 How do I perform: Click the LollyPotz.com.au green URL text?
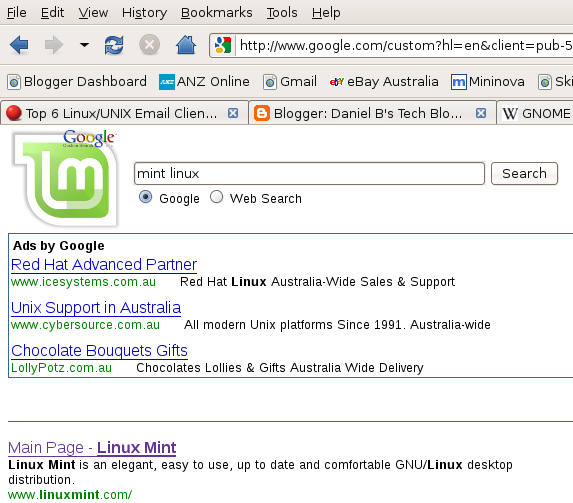pyautogui.click(x=61, y=368)
